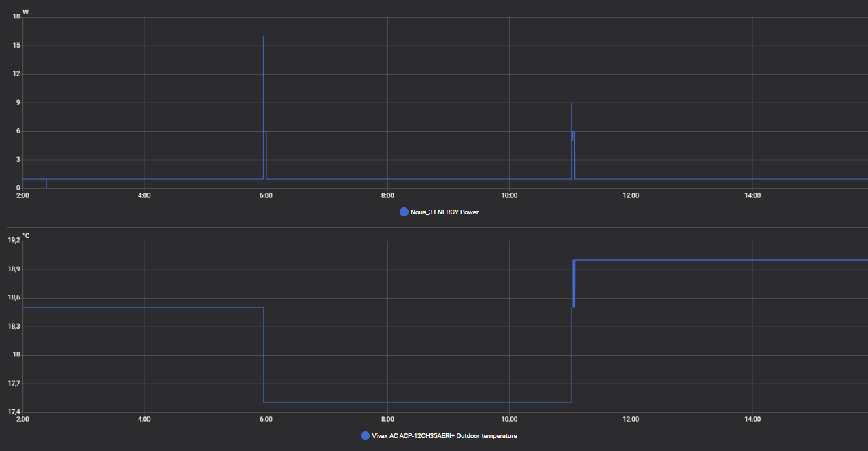The width and height of the screenshot is (868, 451).
Task: Click the blue dot beside Vivax AC legend
Action: 366,436
